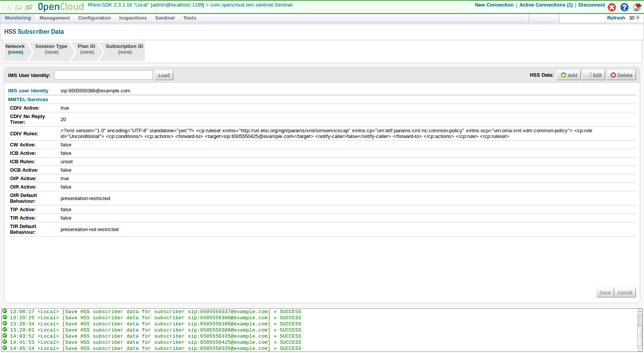
Task: Click Add button with green plus icon
Action: click(x=569, y=75)
